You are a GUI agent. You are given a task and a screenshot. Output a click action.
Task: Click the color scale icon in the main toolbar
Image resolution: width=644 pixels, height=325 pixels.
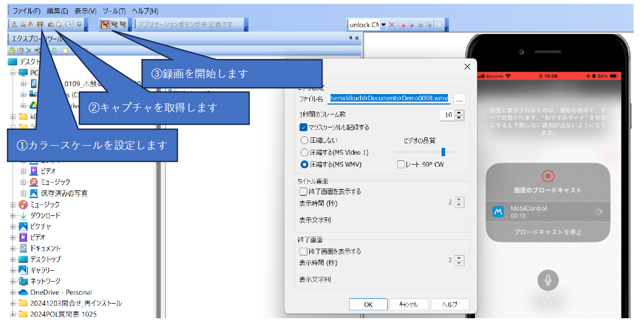40,25
